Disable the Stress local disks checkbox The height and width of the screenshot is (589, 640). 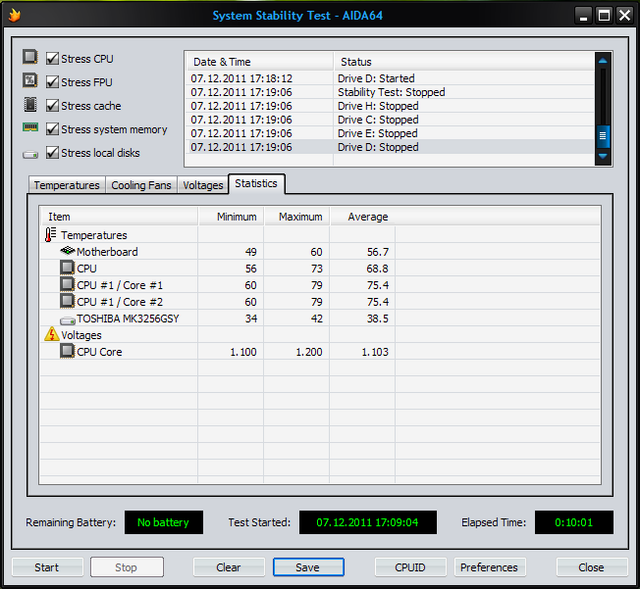[52, 153]
